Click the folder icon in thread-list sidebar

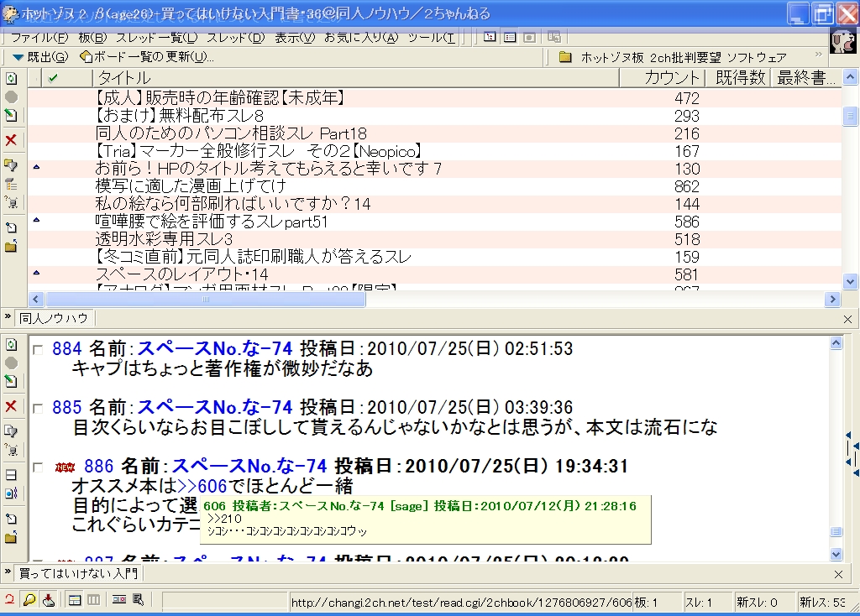point(11,246)
